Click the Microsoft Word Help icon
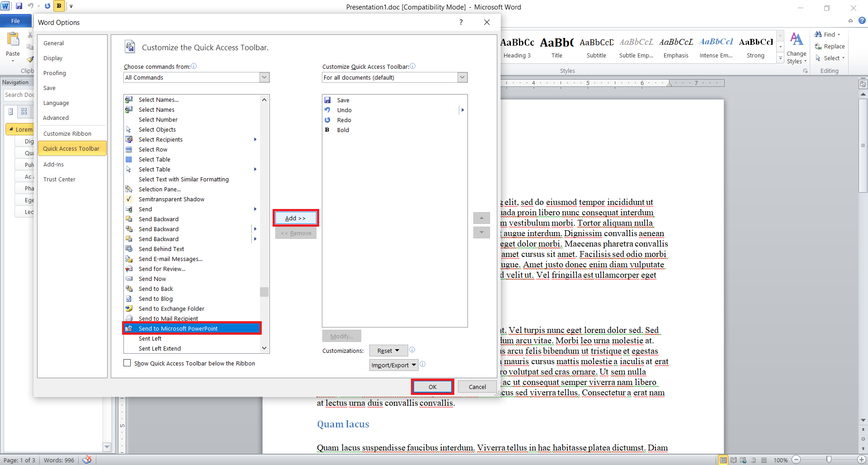This screenshot has height=465, width=868. pos(862,21)
